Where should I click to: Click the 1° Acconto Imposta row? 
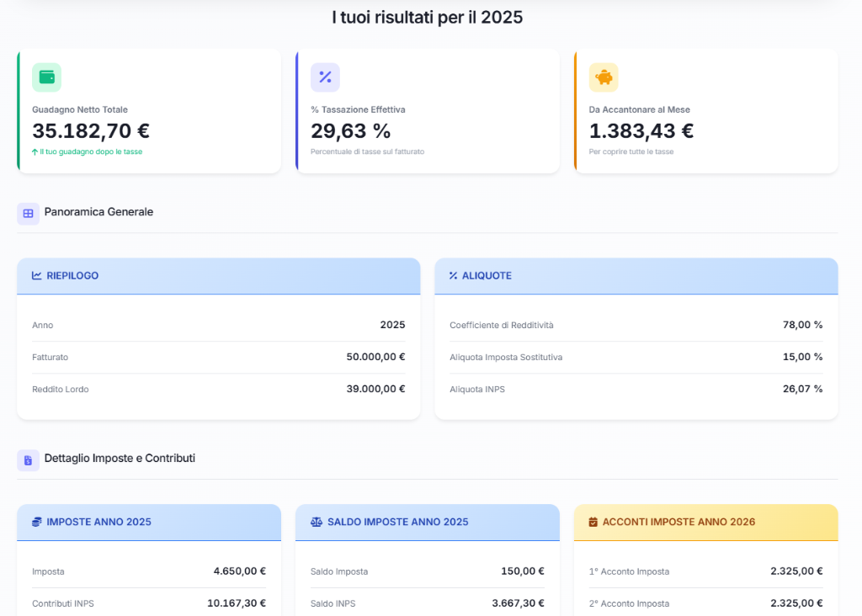point(705,571)
